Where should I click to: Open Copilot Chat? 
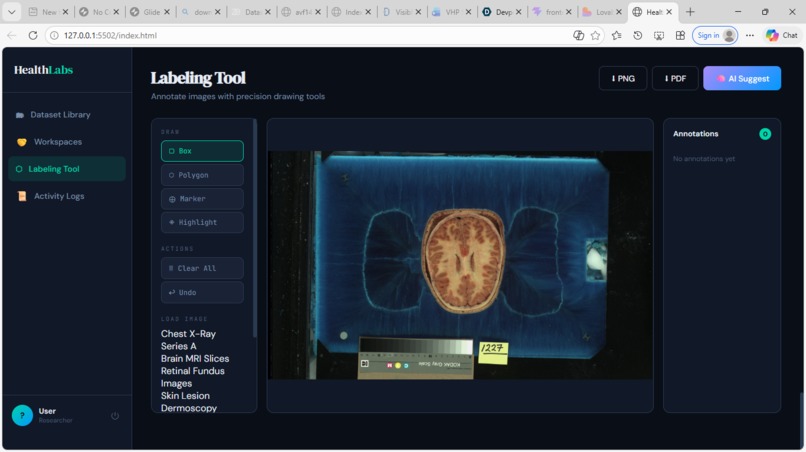pyautogui.click(x=782, y=35)
